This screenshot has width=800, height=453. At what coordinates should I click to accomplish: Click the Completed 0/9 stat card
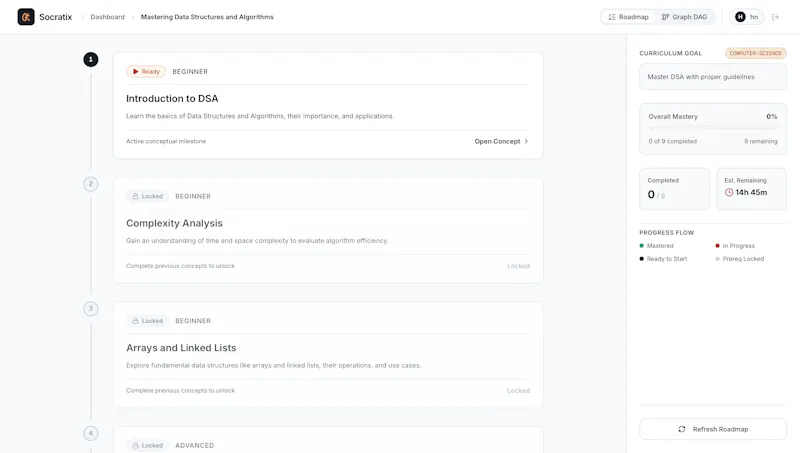pyautogui.click(x=674, y=189)
